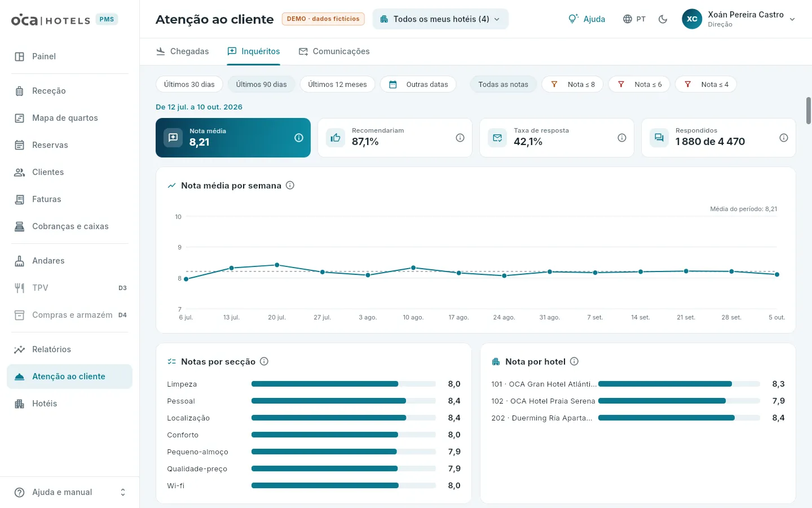The image size is (812, 508).
Task: Open Hotéis section
Action: (69, 404)
